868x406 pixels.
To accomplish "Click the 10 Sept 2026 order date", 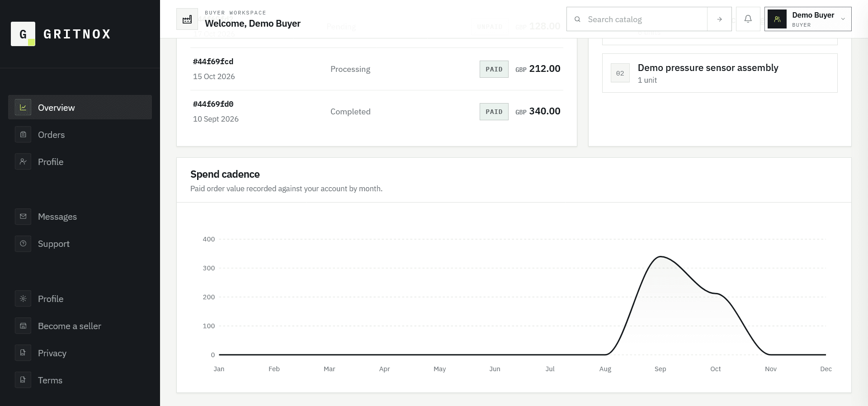I will coord(216,119).
